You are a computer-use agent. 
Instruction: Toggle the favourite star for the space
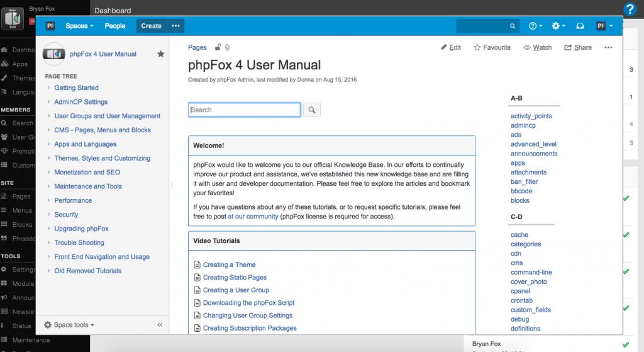pyautogui.click(x=160, y=54)
